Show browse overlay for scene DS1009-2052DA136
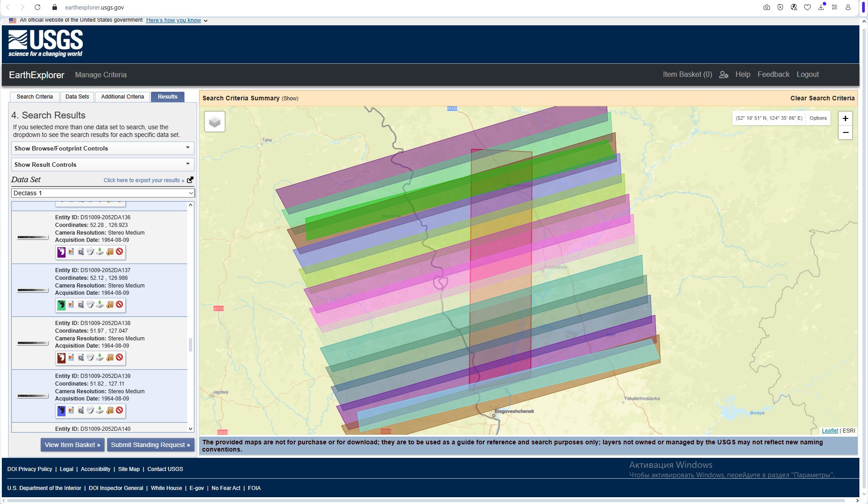Image resolution: width=868 pixels, height=504 pixels. tap(71, 252)
